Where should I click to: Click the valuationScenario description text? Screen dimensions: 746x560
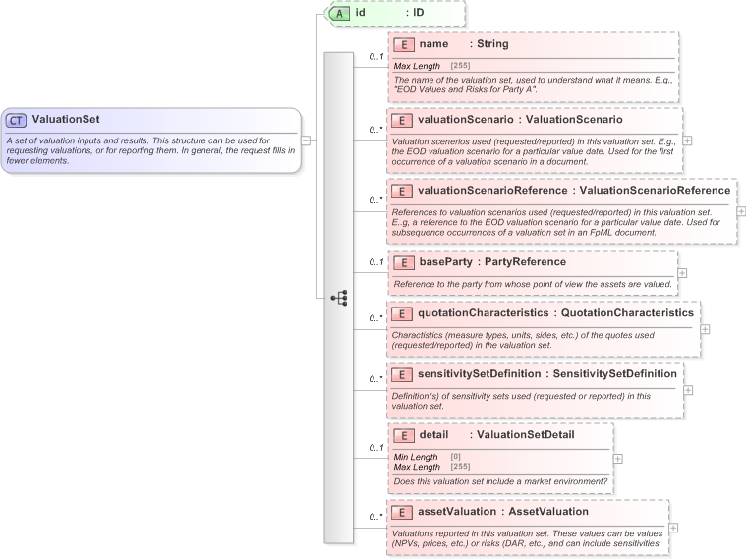534,151
